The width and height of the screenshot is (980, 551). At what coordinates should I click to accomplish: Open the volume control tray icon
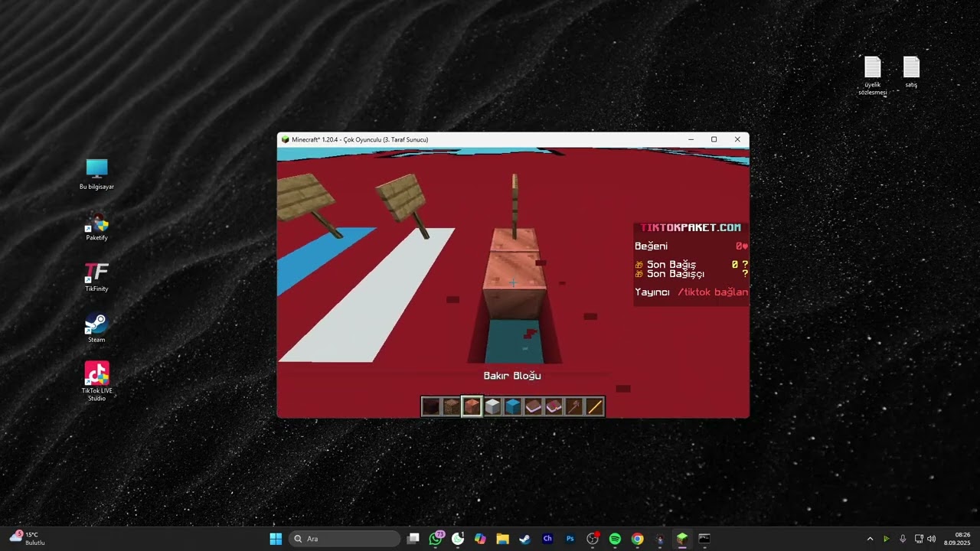tap(932, 539)
